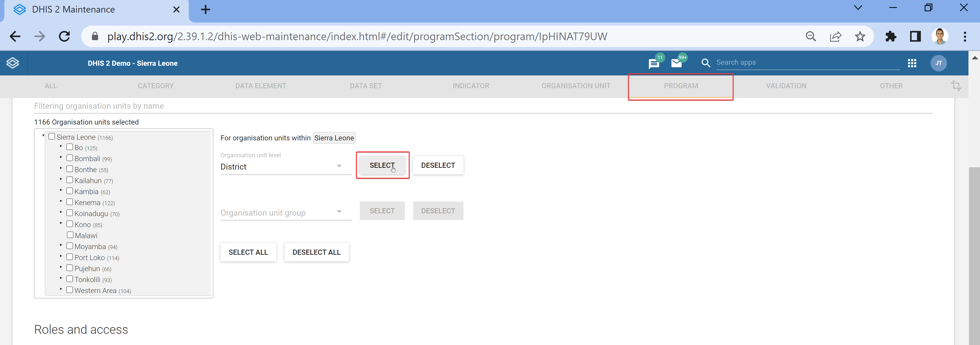
Task: Click the DHIS2 logo icon in the header
Action: pos(13,63)
